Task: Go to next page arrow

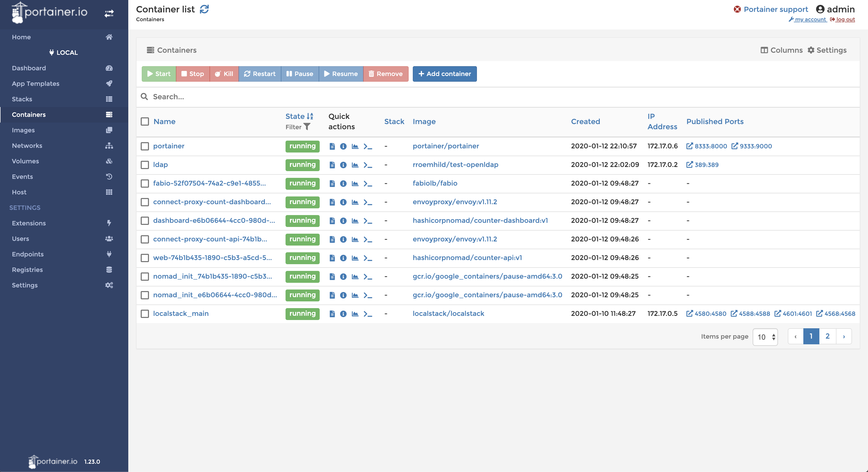Action: pyautogui.click(x=844, y=336)
